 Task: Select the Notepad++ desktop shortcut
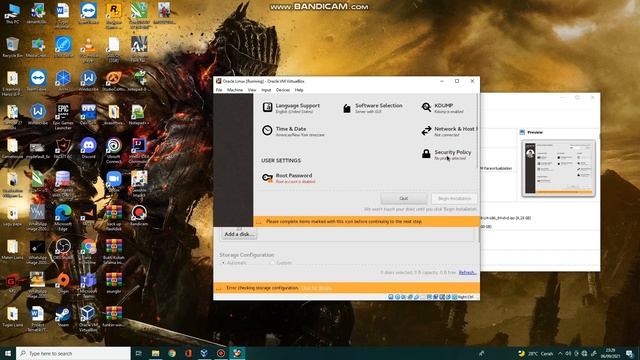[139, 114]
